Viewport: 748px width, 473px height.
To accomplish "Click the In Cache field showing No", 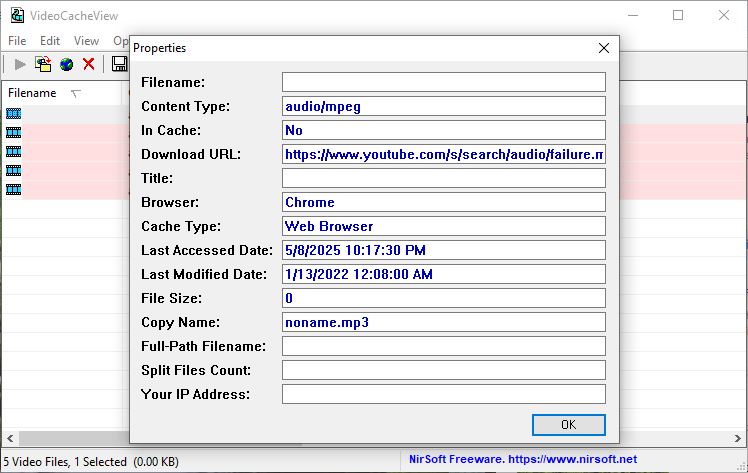I will [x=444, y=130].
